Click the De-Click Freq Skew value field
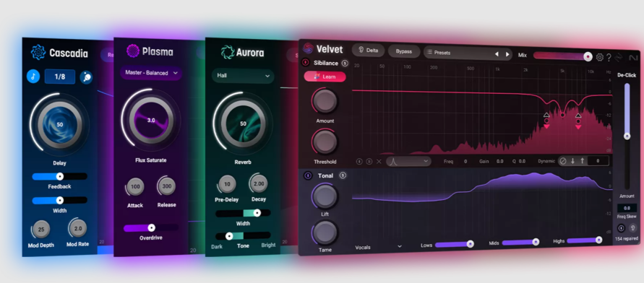 click(x=627, y=208)
